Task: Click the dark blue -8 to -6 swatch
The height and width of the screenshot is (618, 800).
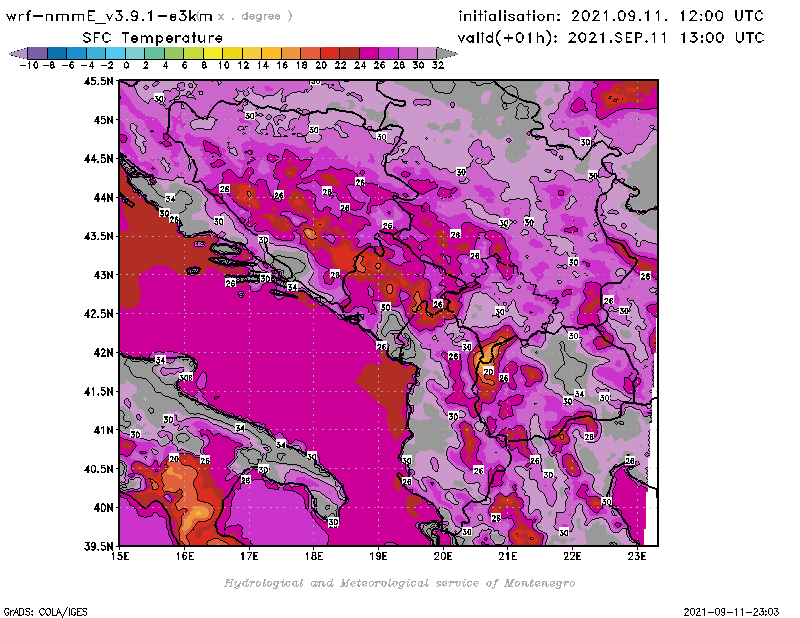Action: (57, 53)
